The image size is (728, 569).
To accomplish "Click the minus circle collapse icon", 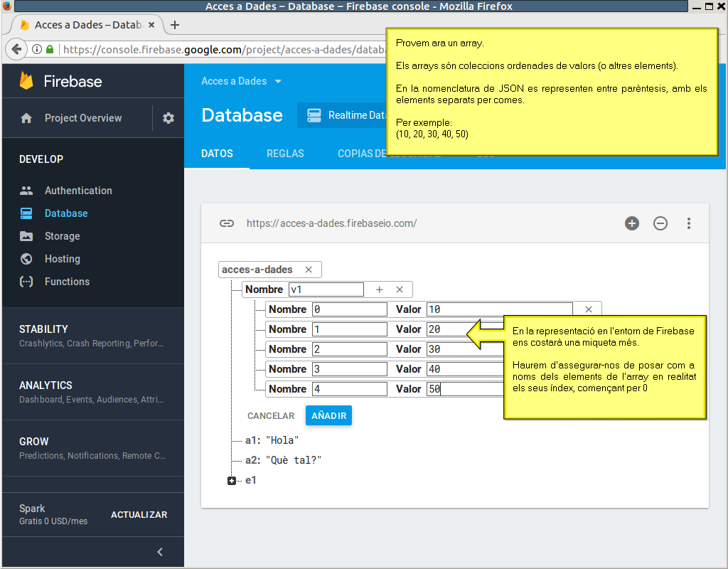I will click(x=660, y=223).
